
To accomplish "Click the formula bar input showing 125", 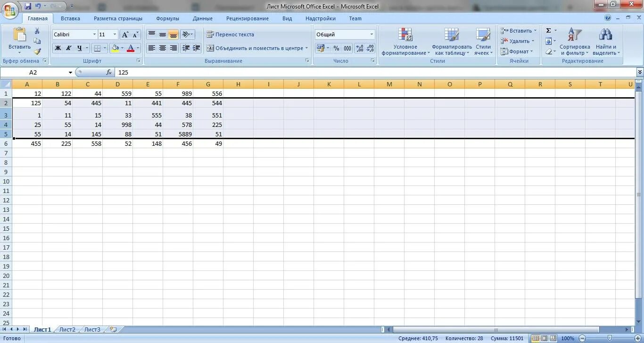I will (375, 72).
